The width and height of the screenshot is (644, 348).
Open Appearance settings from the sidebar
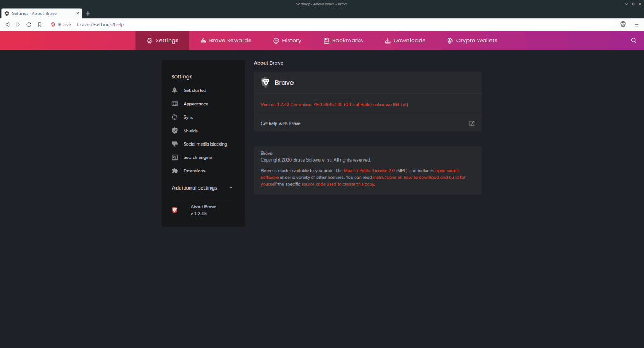(195, 104)
